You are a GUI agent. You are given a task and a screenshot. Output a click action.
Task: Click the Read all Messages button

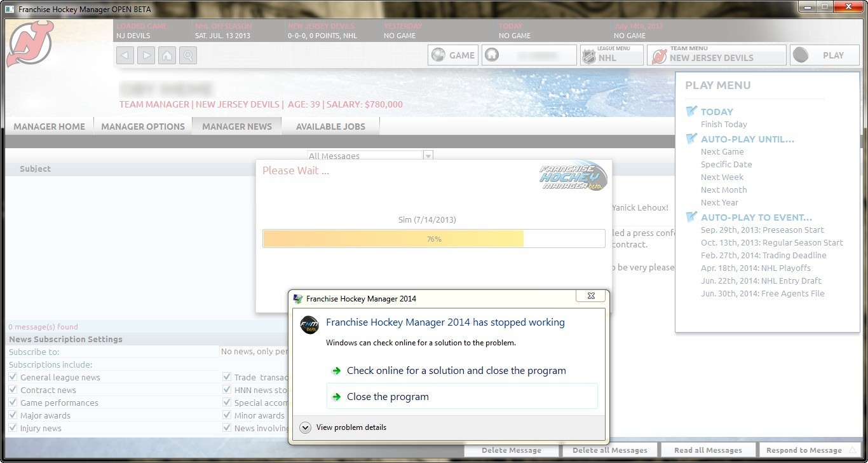[708, 450]
